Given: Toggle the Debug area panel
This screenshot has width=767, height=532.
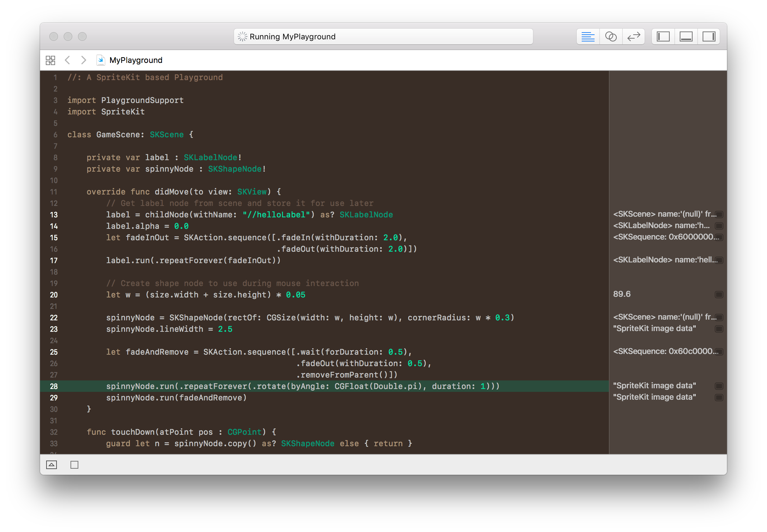Looking at the screenshot, I should point(686,36).
